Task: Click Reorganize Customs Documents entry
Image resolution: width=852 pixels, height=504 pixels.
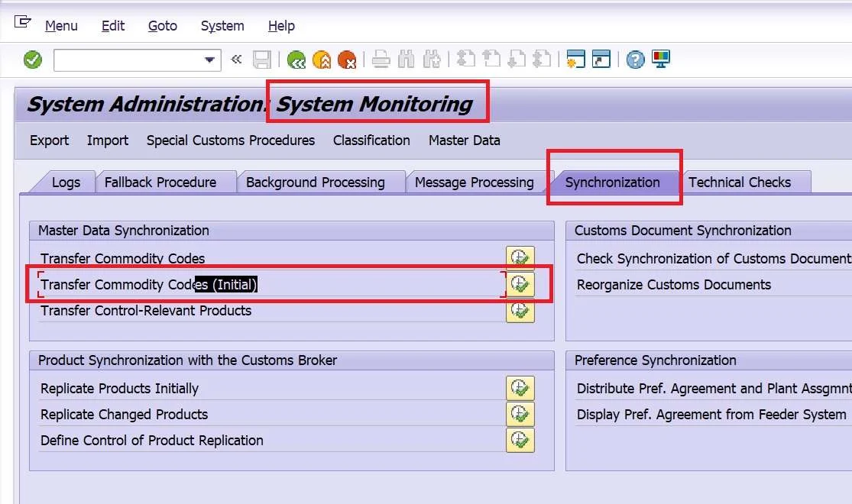Action: click(x=674, y=285)
